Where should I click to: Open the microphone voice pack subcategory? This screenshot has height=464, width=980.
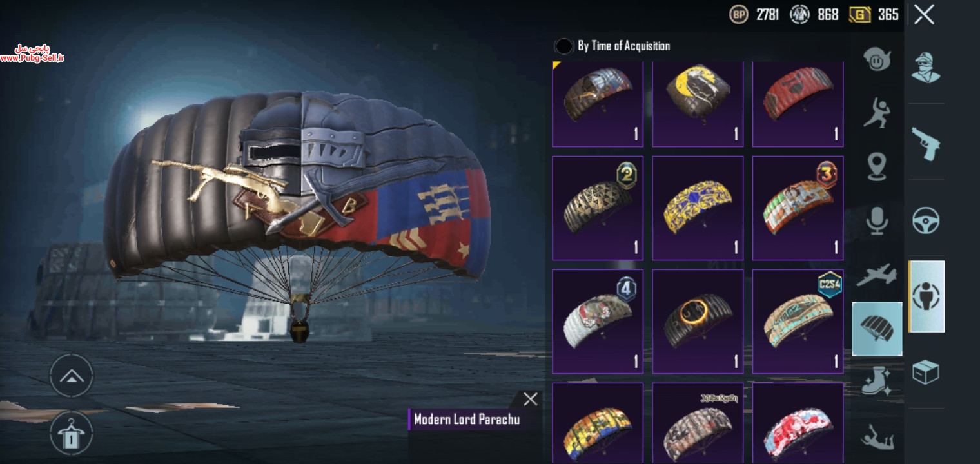877,220
